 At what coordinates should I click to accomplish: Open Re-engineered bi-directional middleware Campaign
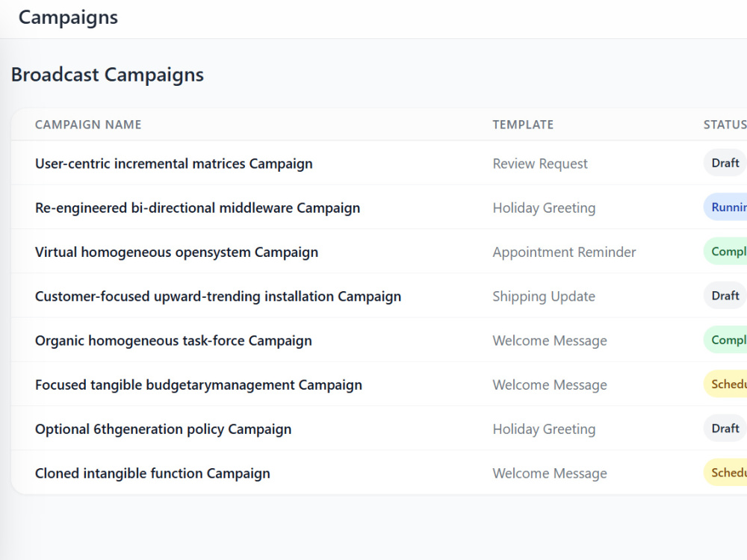point(198,208)
